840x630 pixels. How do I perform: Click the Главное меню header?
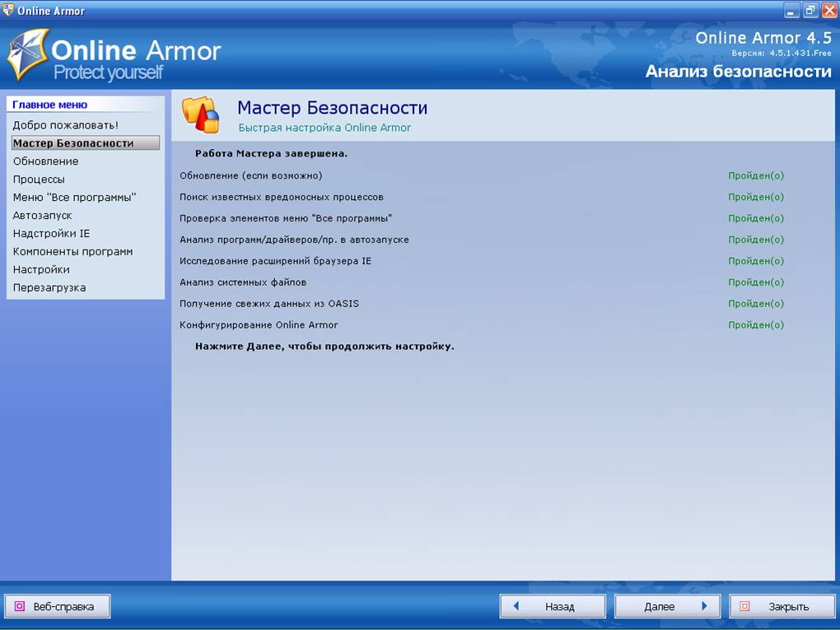[x=49, y=105]
